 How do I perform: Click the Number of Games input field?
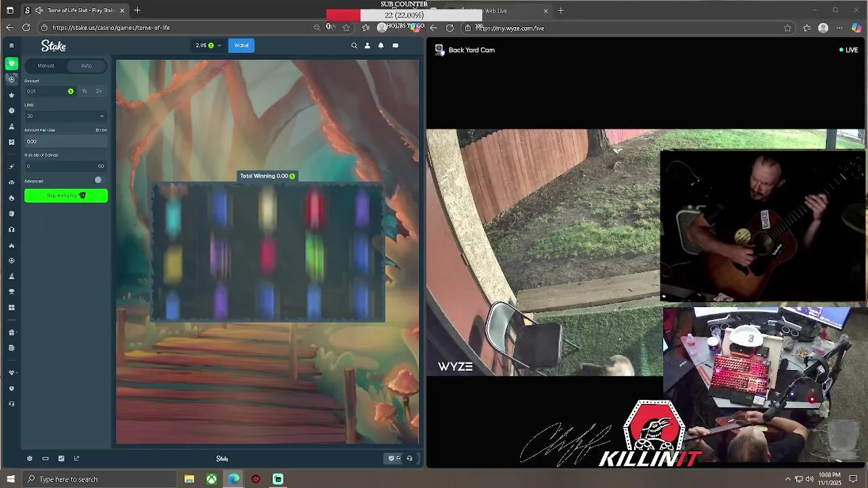[66, 166]
